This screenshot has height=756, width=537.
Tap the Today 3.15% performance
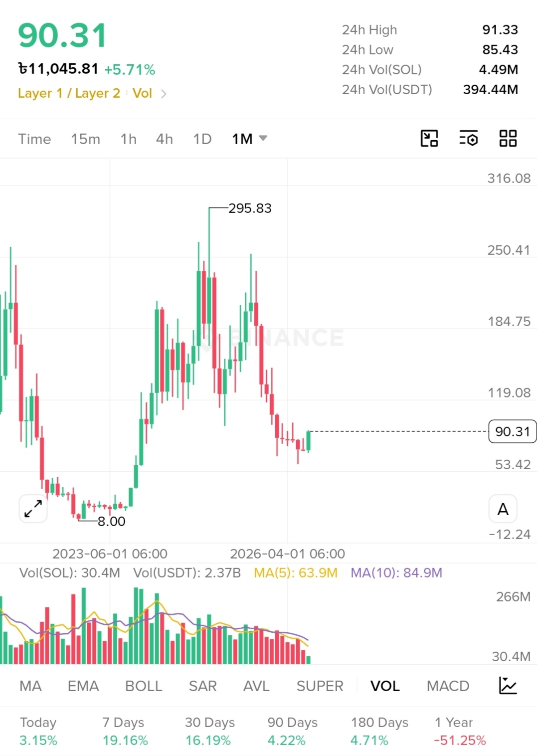[38, 731]
